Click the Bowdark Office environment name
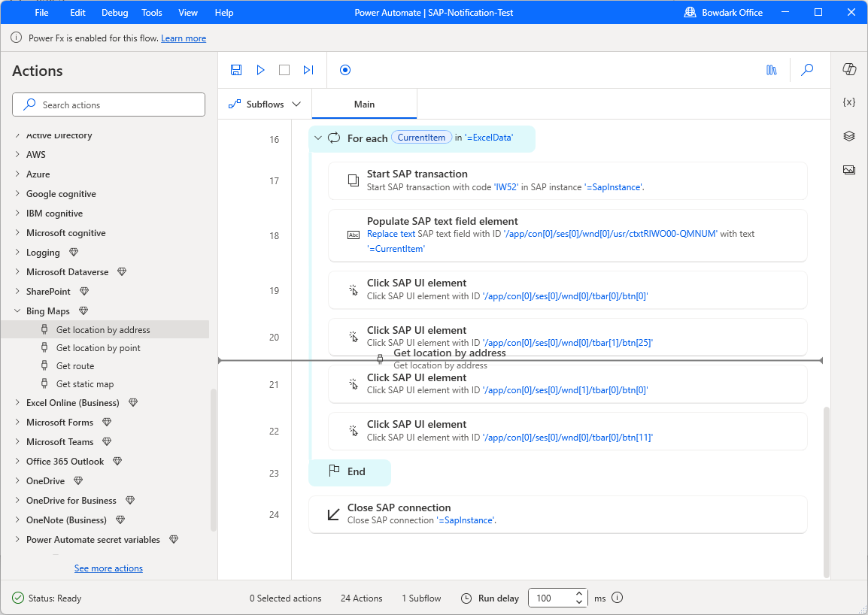 click(x=732, y=12)
